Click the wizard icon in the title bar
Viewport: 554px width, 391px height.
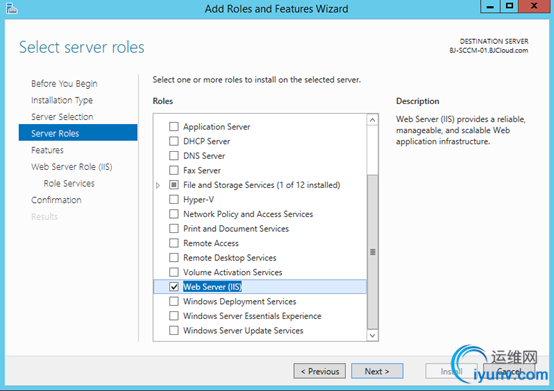11,8
